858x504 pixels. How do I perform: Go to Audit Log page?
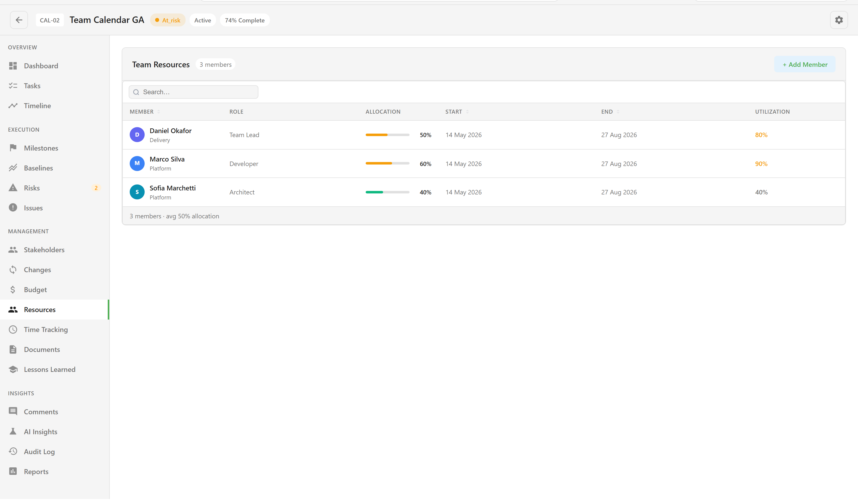pos(54,452)
